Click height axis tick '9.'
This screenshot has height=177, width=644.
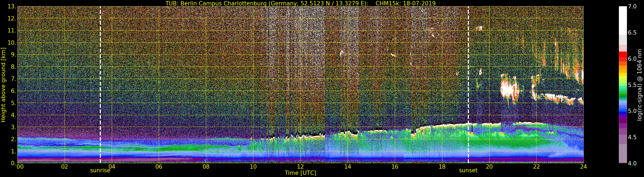pyautogui.click(x=13, y=55)
